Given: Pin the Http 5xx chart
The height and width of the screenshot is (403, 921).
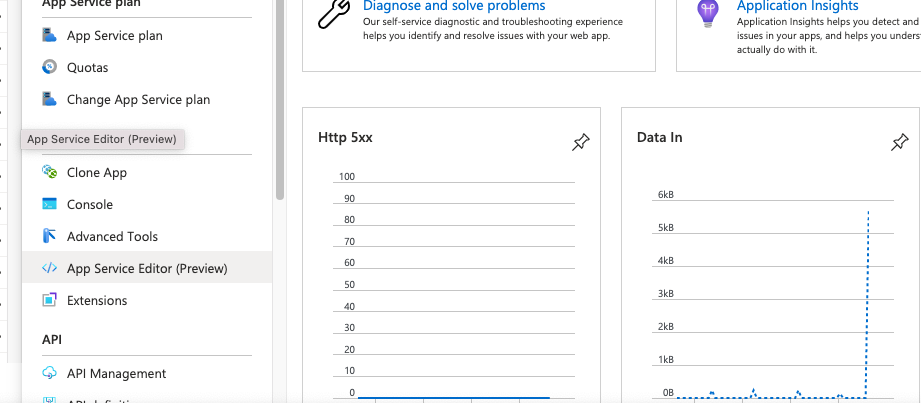Looking at the screenshot, I should [x=580, y=142].
